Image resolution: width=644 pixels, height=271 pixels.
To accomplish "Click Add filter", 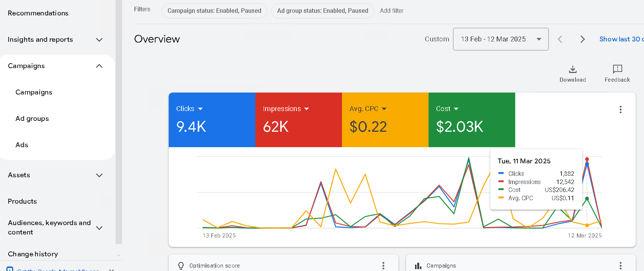I will pyautogui.click(x=392, y=11).
